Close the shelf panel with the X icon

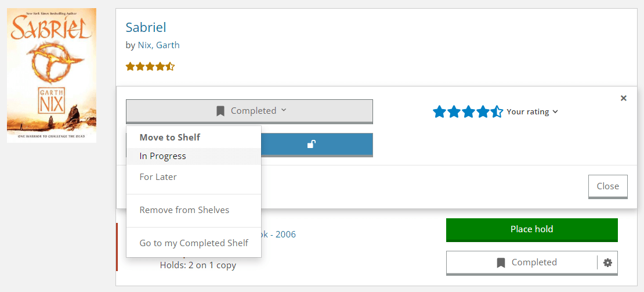(624, 98)
